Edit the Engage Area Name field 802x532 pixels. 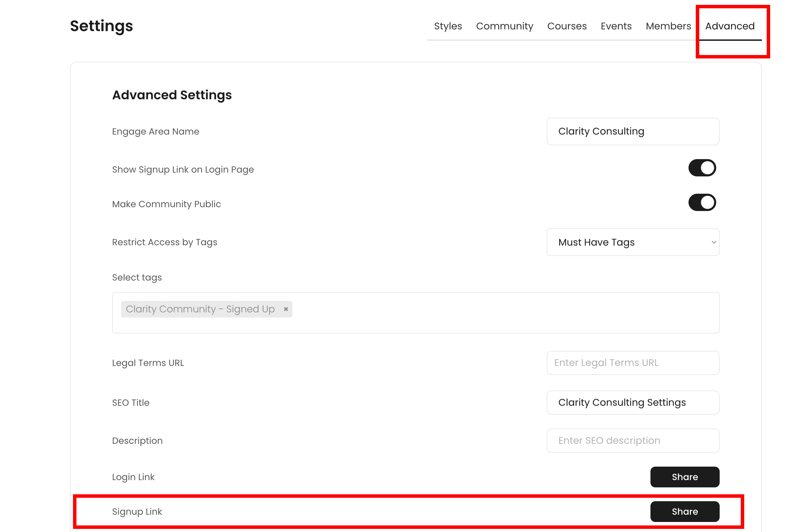coord(632,131)
